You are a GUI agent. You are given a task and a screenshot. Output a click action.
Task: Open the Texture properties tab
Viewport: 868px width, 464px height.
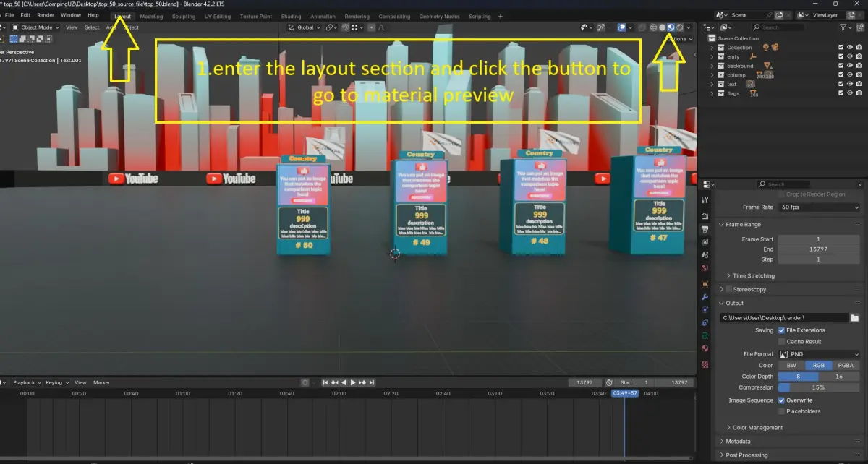[705, 365]
